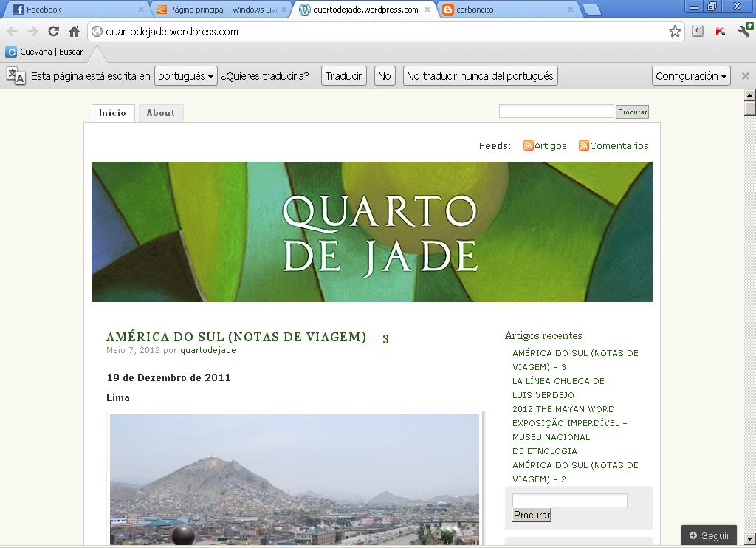Close the translation bar with X
Image resolution: width=756 pixels, height=548 pixels.
tap(746, 76)
